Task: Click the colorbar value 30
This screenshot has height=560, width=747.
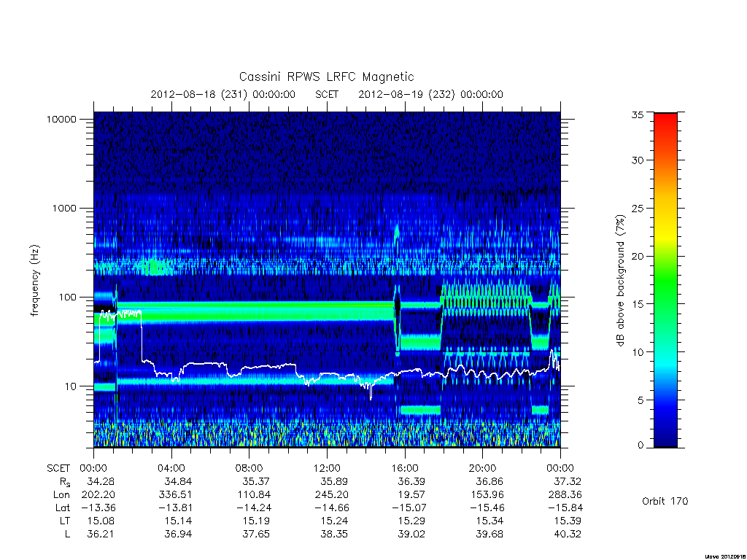Action: click(638, 160)
